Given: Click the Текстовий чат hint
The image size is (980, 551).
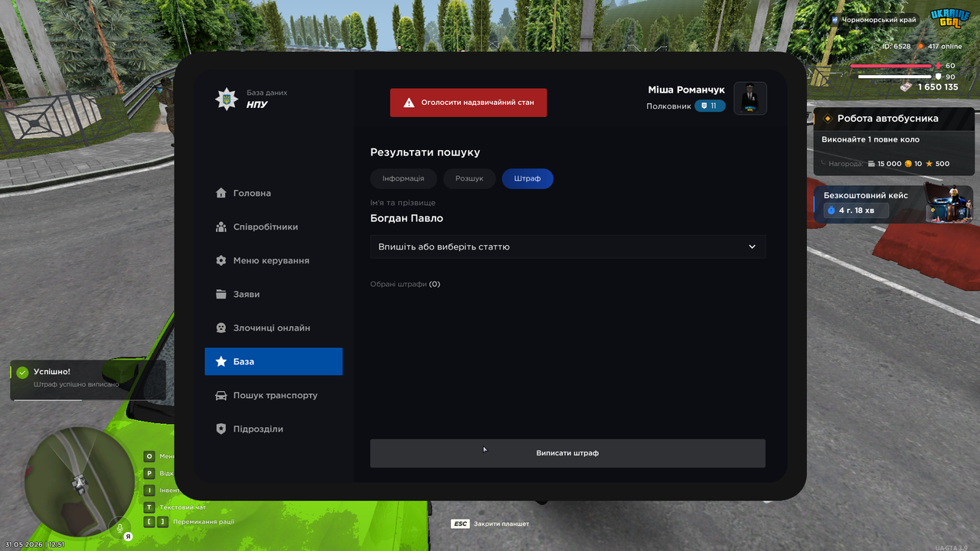Looking at the screenshot, I should [x=183, y=507].
